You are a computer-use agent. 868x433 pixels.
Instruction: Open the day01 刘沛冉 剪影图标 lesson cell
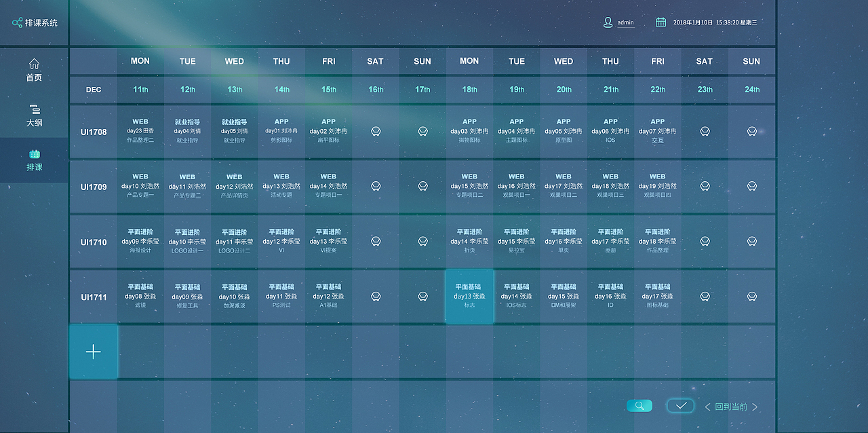pyautogui.click(x=281, y=131)
